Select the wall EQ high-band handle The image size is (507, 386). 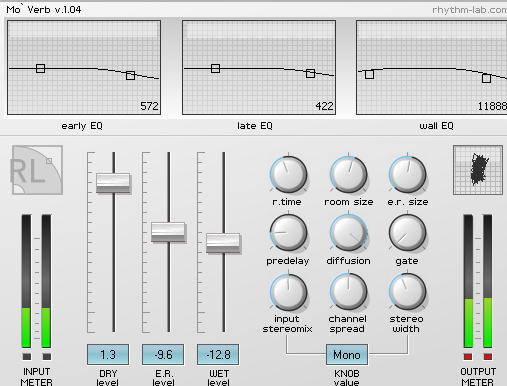pos(487,78)
